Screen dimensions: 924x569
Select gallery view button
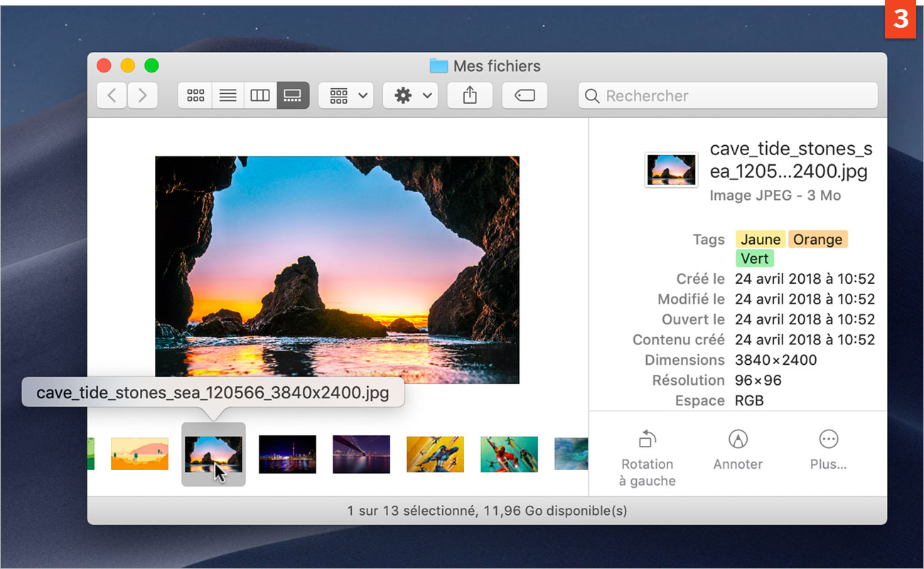[x=293, y=95]
